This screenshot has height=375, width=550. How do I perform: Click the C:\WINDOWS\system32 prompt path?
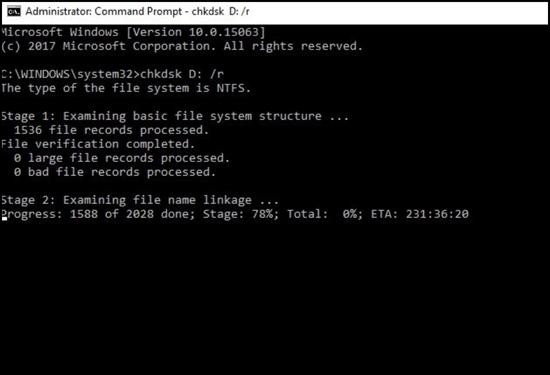point(67,74)
